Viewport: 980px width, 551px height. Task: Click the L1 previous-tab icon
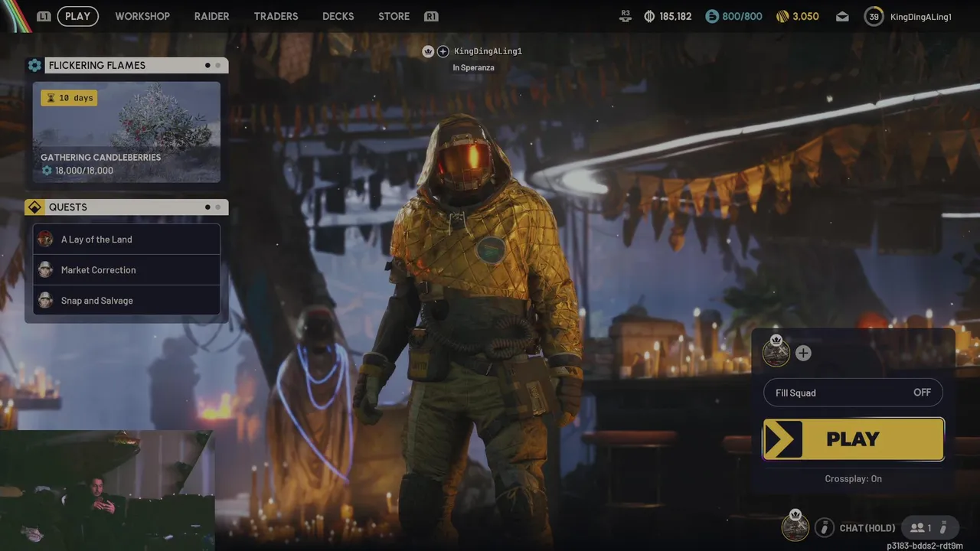(x=44, y=16)
